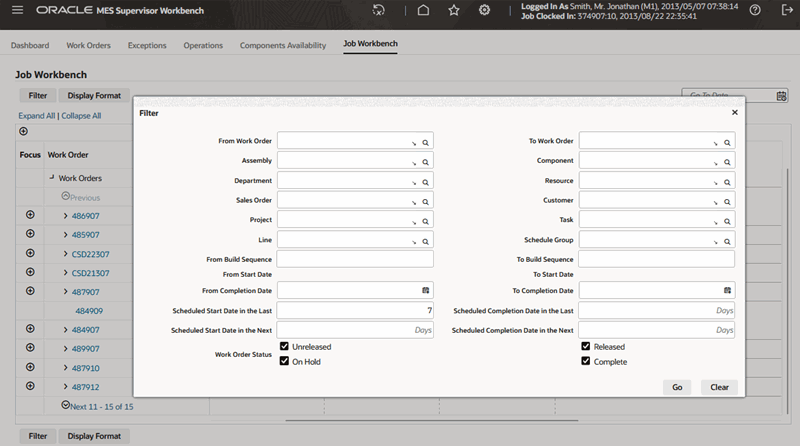Search Sales Order with magnifier icon

click(426, 202)
